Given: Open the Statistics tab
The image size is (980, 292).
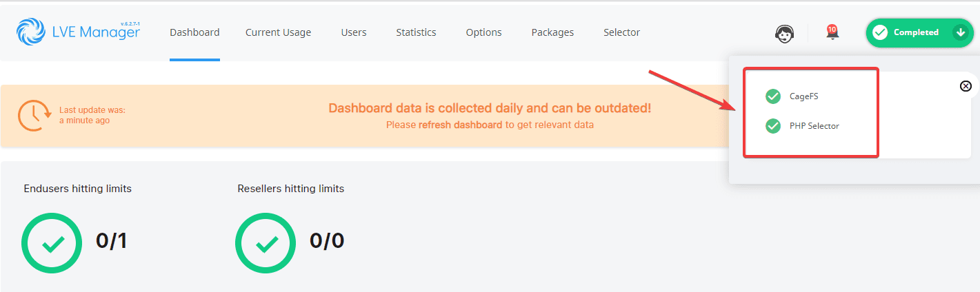Looking at the screenshot, I should (x=416, y=32).
